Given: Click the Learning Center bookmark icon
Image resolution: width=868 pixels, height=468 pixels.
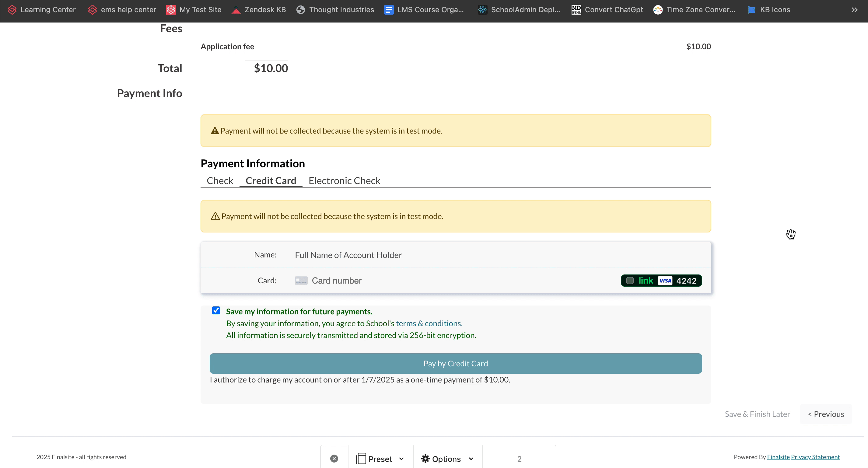Looking at the screenshot, I should pyautogui.click(x=11, y=9).
